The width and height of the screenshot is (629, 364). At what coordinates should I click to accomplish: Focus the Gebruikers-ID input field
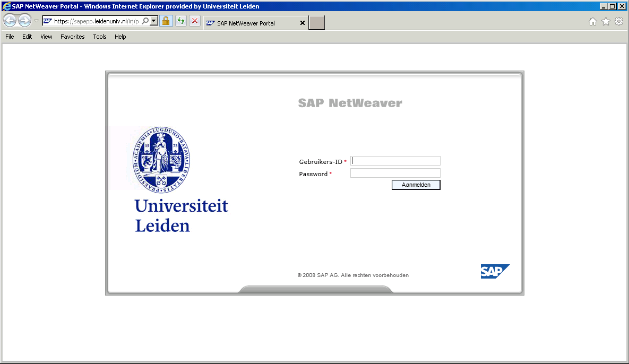(395, 161)
